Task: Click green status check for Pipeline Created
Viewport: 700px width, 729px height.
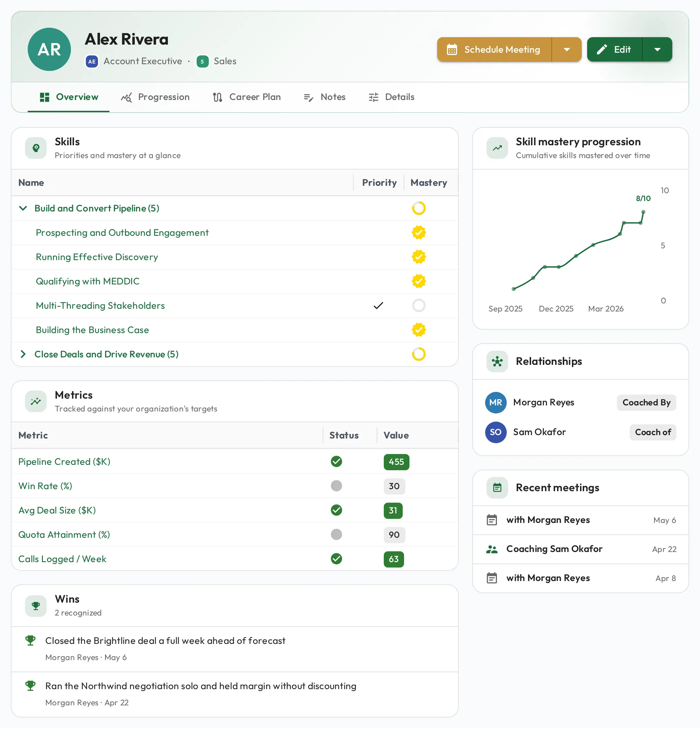Action: 336,462
